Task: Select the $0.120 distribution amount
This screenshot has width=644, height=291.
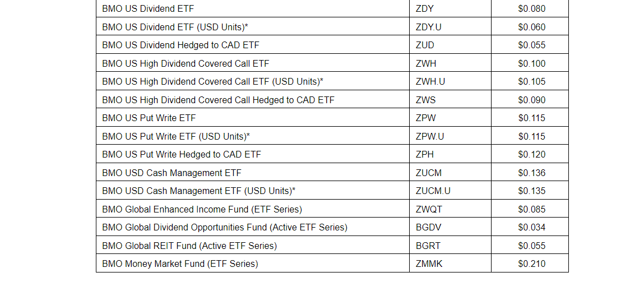Action: (531, 155)
